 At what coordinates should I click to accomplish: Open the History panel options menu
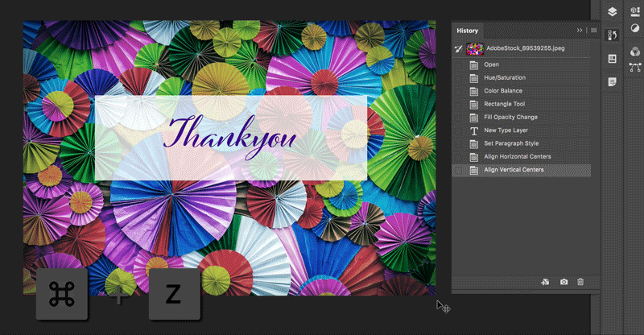[593, 31]
